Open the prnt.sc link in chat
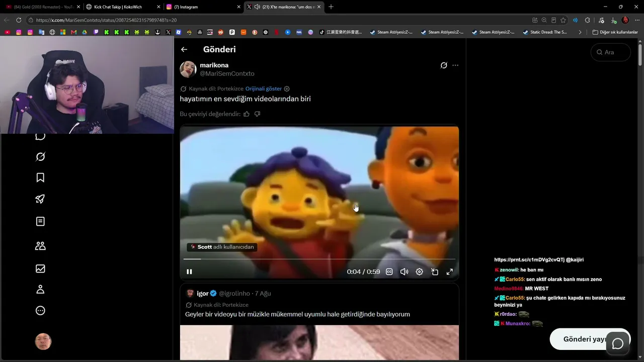Viewport: 644px width, 362px height. (x=529, y=260)
